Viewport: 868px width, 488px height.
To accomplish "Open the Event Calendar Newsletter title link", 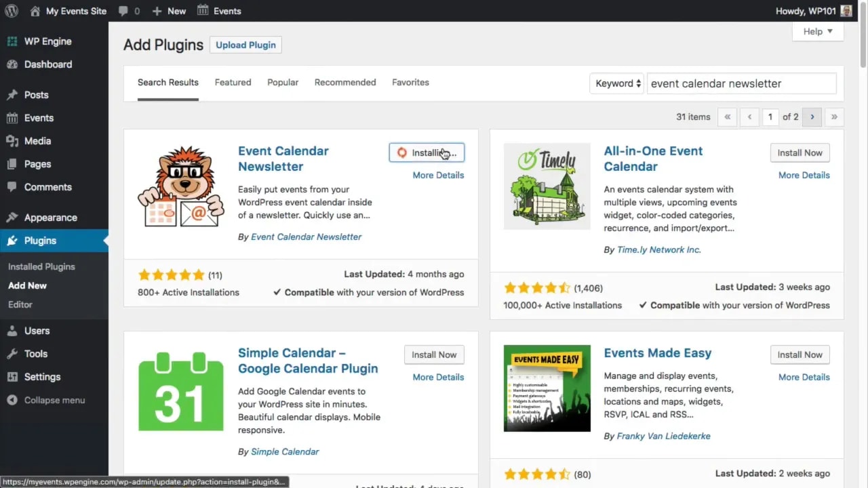I will (283, 159).
